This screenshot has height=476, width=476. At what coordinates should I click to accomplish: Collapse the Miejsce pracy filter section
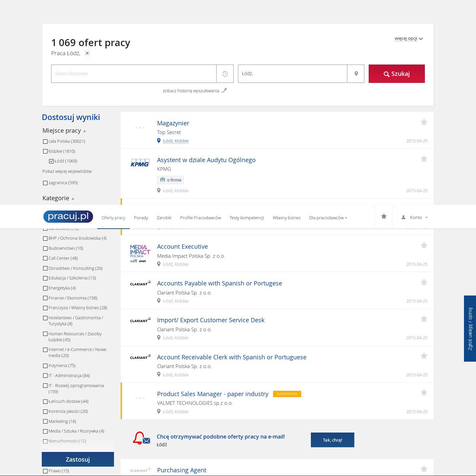click(x=64, y=131)
